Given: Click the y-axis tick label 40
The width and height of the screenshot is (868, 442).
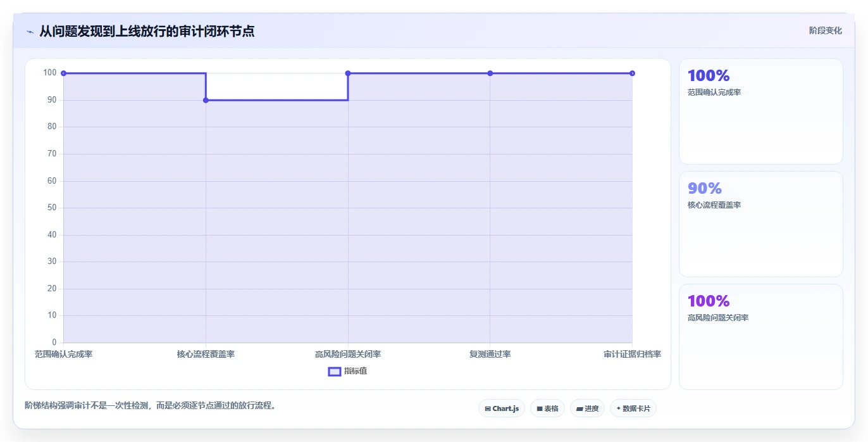Looking at the screenshot, I should (52, 235).
